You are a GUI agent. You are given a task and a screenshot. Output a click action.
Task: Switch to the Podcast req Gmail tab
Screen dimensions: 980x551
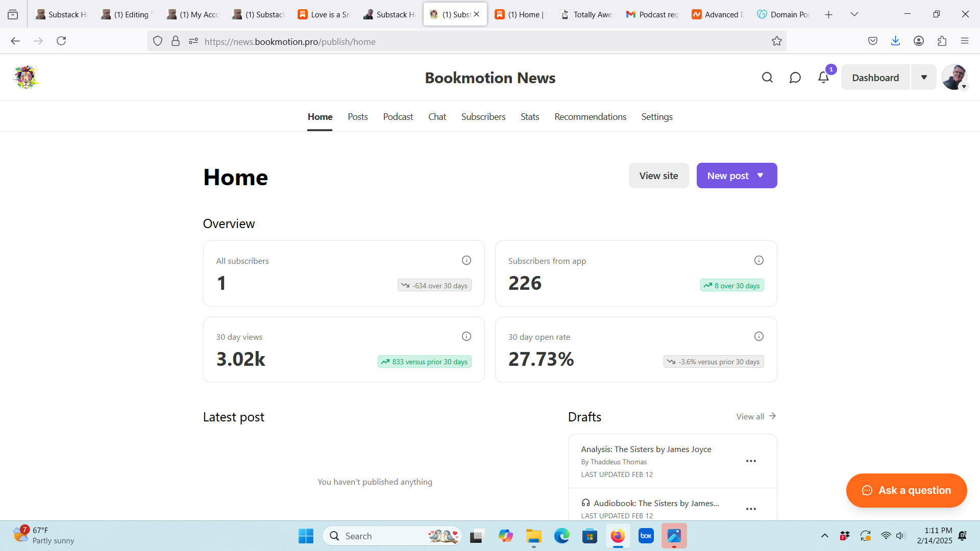652,15
